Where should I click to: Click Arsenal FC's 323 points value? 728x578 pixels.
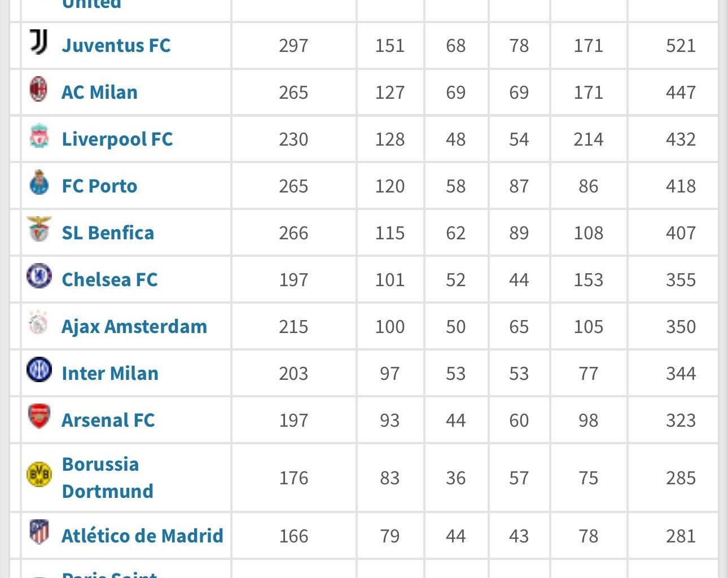(681, 420)
